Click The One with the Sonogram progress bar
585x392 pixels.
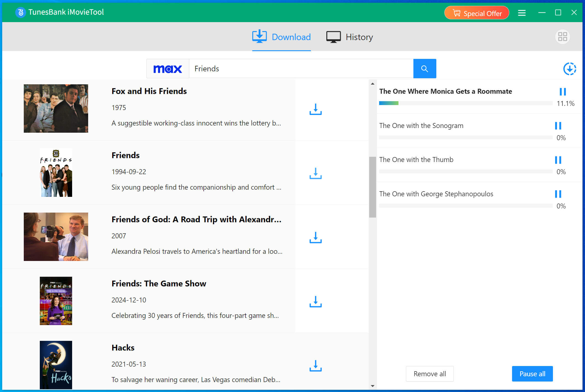coord(466,137)
